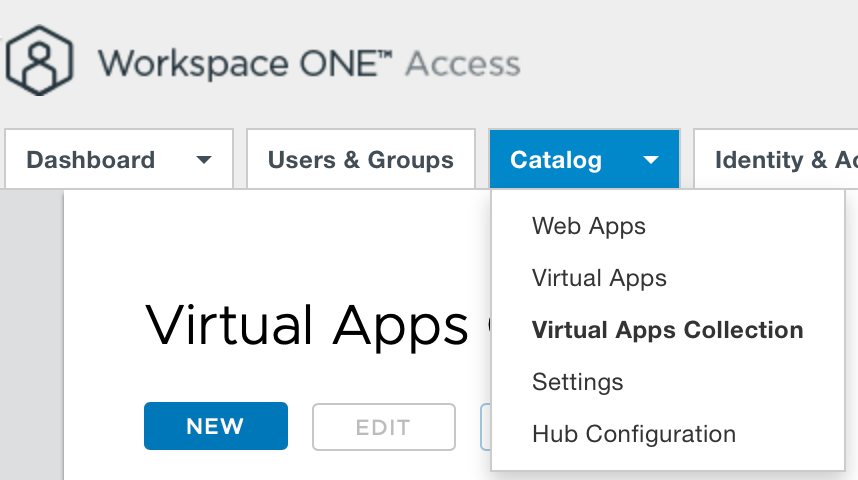The image size is (858, 480).
Task: Click the "Virtual Apps" page heading
Action: 306,324
